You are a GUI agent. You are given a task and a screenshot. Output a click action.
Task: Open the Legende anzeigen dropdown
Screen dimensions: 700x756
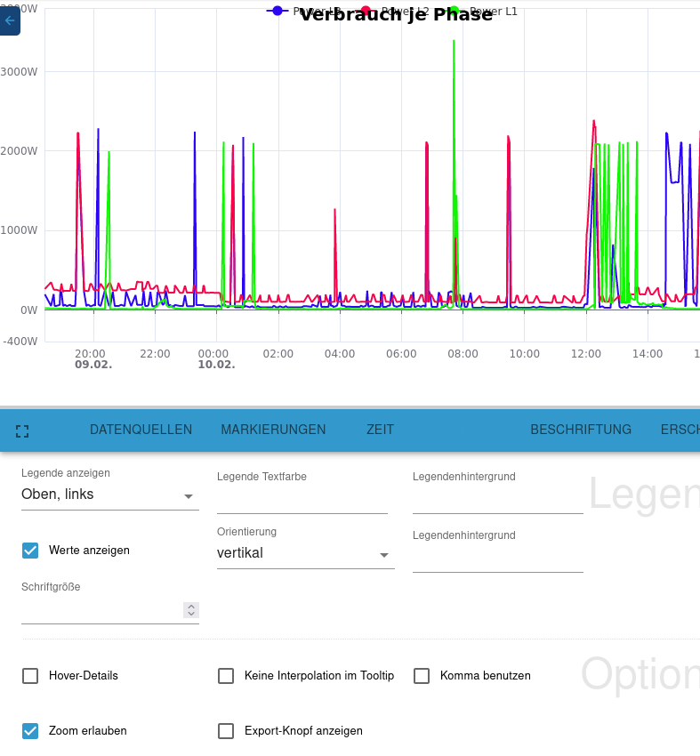click(x=110, y=495)
